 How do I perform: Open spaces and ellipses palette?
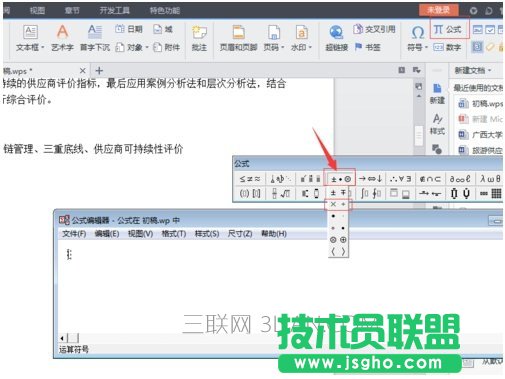(280, 179)
